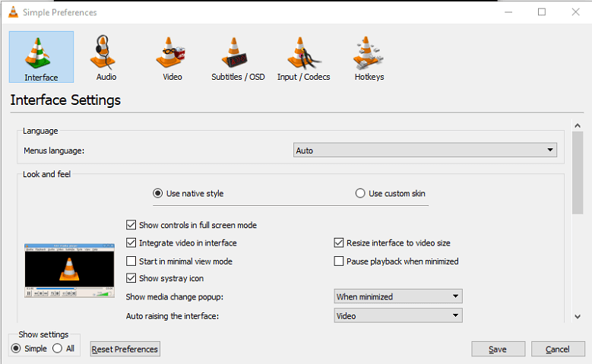This screenshot has height=364, width=592.
Task: Switch show settings to All
Action: click(x=58, y=348)
